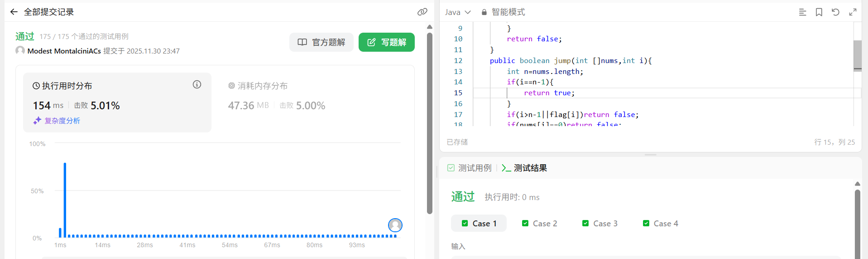Click the 全部提交记录 header title
The width and height of the screenshot is (868, 259).
(49, 12)
